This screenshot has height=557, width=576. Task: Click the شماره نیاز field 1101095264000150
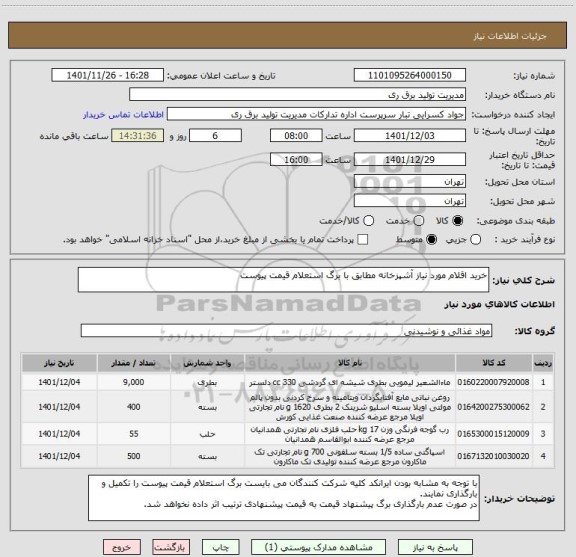[410, 75]
